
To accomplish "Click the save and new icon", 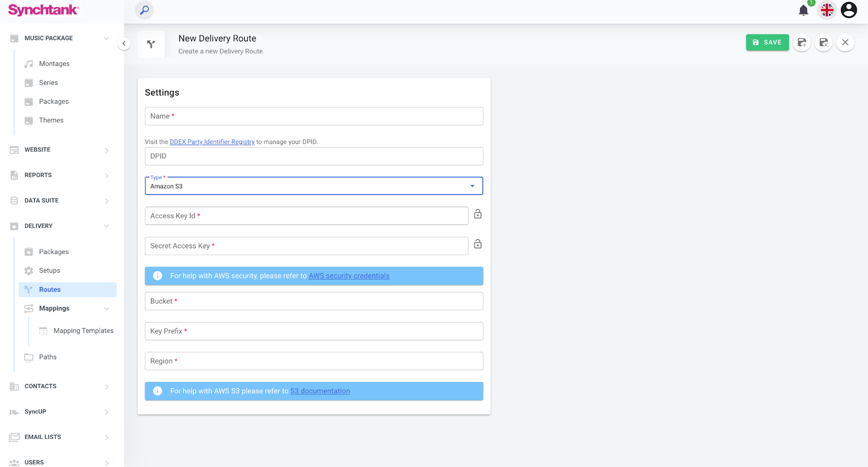I will (x=802, y=42).
